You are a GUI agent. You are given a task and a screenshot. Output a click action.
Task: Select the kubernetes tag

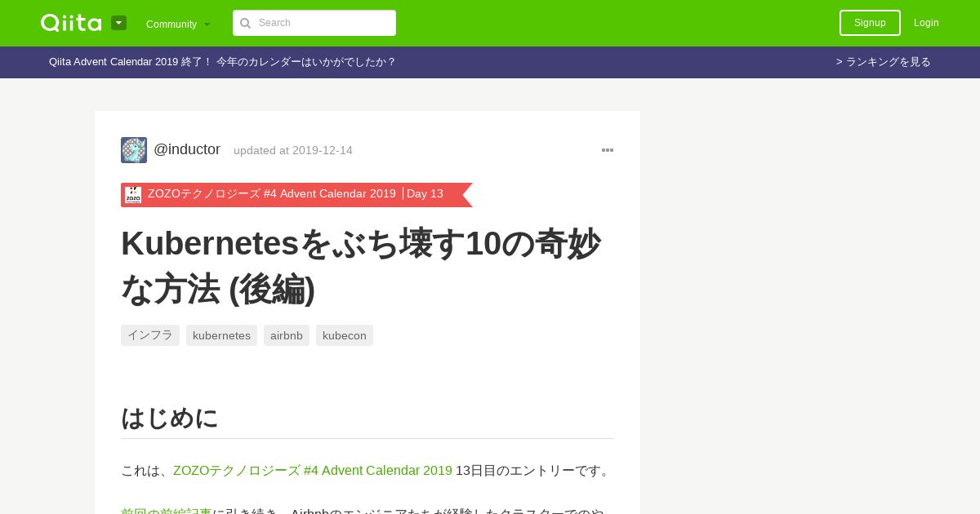coord(221,335)
